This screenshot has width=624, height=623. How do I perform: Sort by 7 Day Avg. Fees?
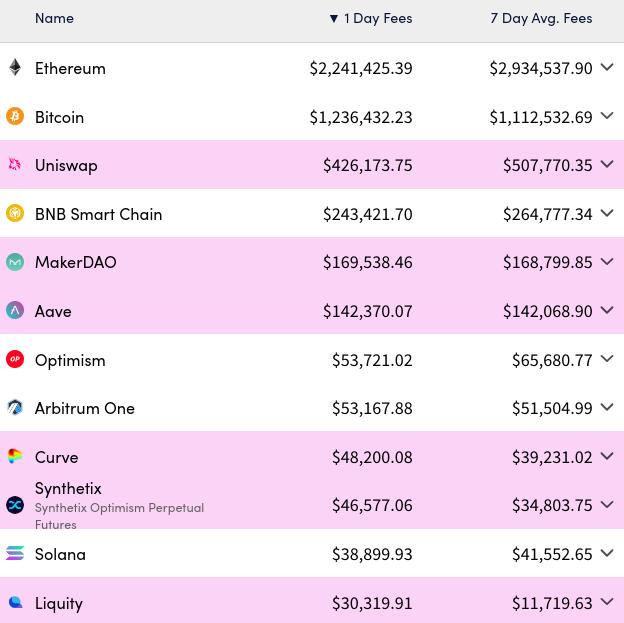pos(541,18)
